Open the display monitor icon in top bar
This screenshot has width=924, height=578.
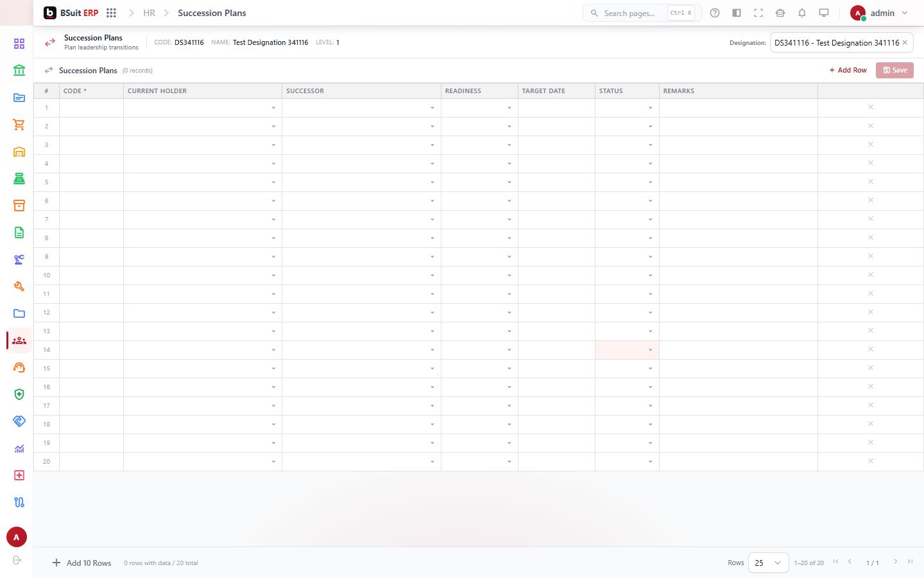coord(824,13)
